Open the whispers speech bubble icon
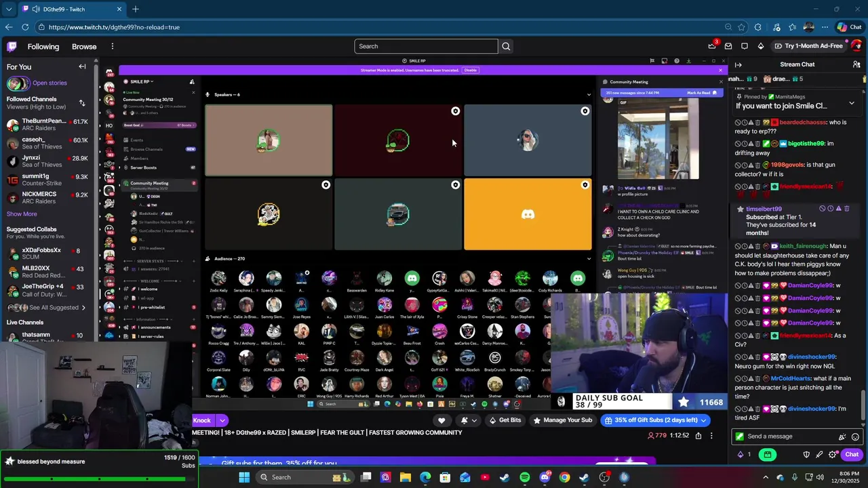Screen dimensions: 868x488 tap(745, 46)
